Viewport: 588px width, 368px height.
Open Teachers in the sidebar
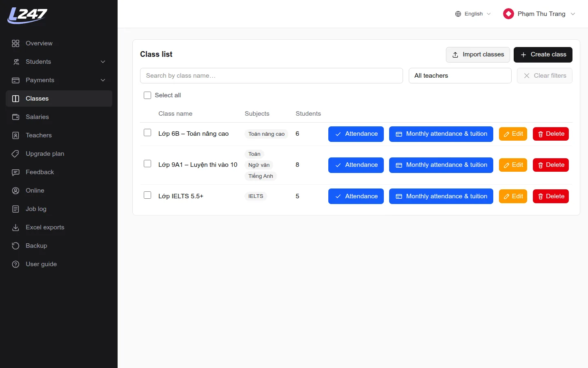(x=59, y=135)
